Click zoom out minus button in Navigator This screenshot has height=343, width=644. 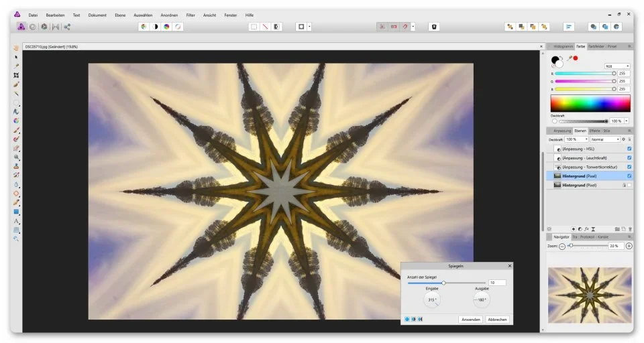click(562, 246)
